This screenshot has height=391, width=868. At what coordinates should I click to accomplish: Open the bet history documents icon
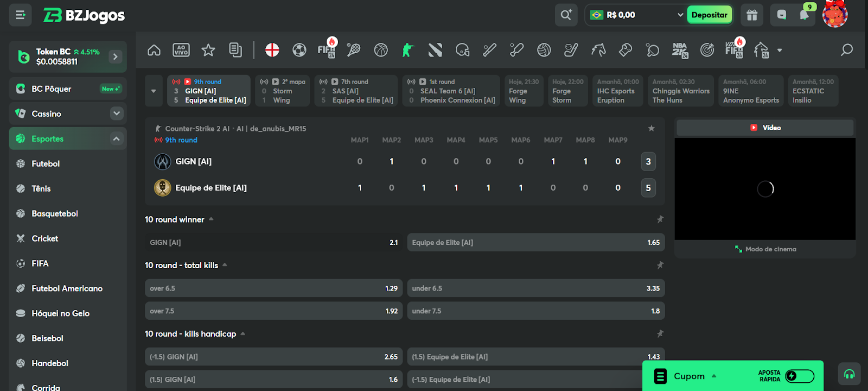click(235, 50)
